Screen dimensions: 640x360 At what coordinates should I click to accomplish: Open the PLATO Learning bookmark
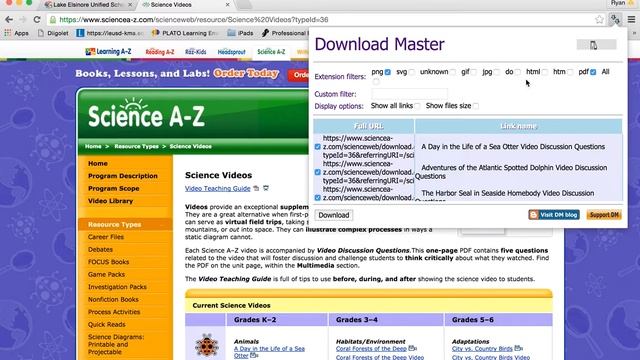185,33
